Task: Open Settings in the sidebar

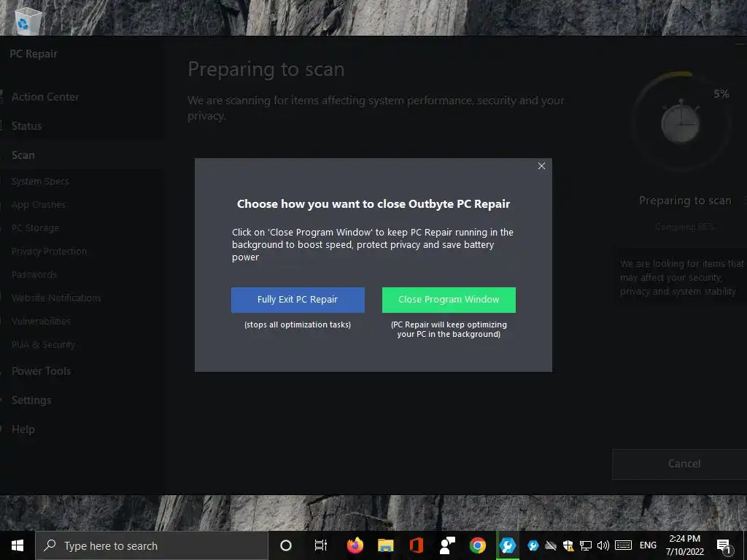Action: click(x=31, y=400)
